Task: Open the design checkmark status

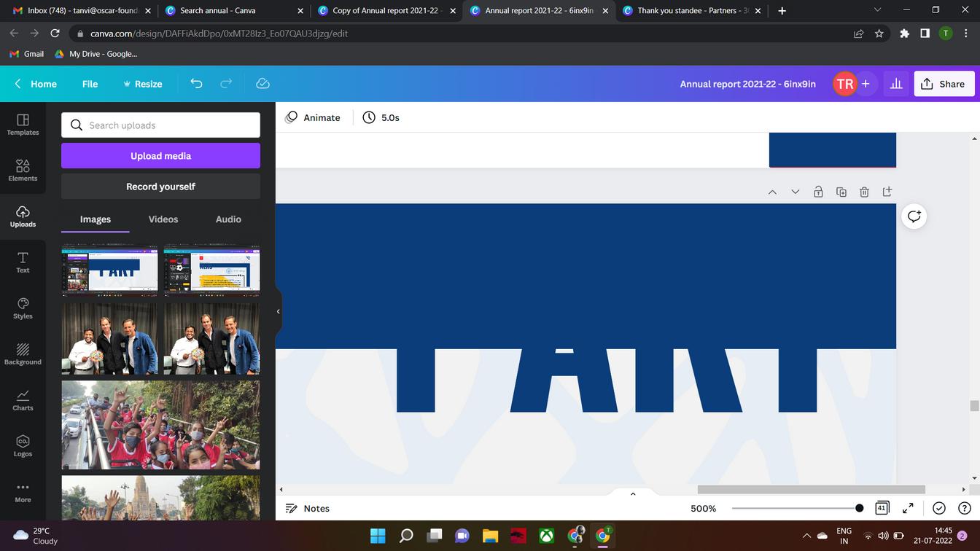Action: point(939,508)
